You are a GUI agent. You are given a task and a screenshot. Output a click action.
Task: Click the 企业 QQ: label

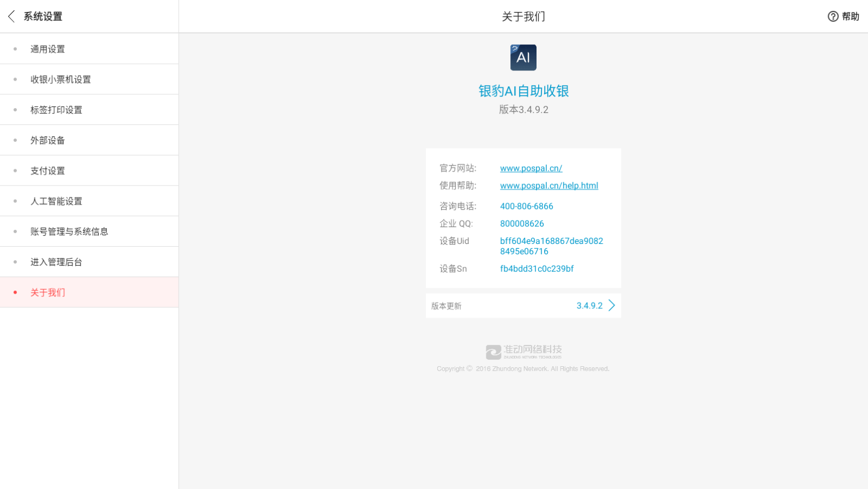tap(456, 224)
